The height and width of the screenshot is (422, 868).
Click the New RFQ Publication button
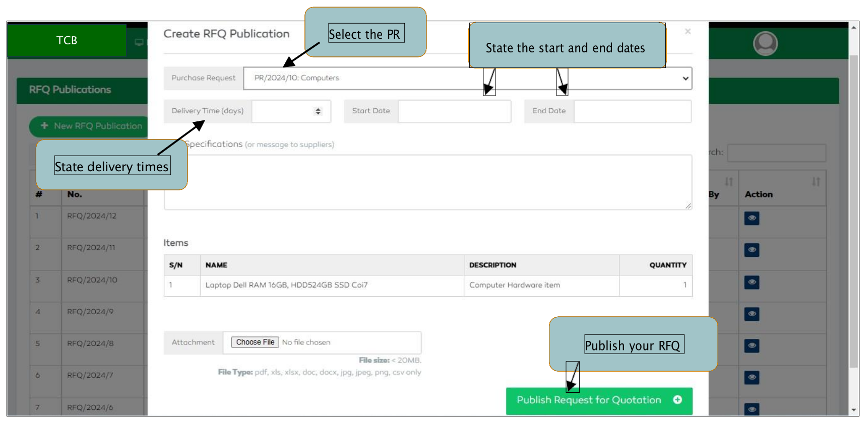coord(89,126)
